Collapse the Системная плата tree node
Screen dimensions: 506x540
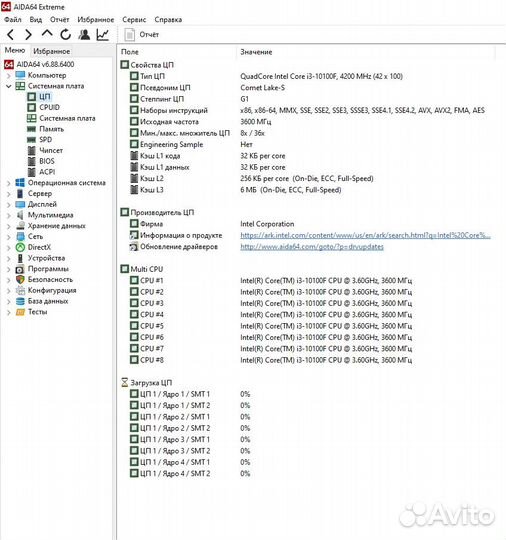pos(9,86)
